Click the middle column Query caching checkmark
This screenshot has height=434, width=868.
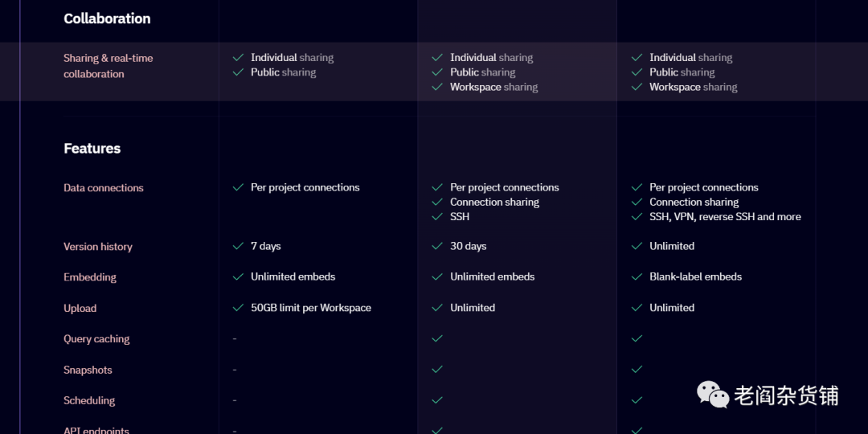(437, 338)
